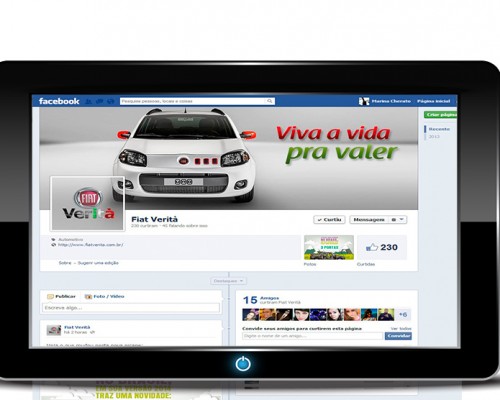Toggle the Curtiu like button

tap(329, 220)
